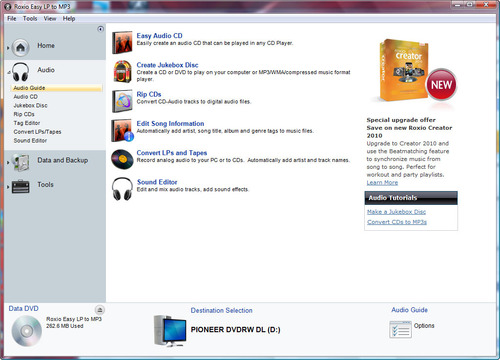
Task: Eject disc using the eject icon
Action: pos(100,310)
